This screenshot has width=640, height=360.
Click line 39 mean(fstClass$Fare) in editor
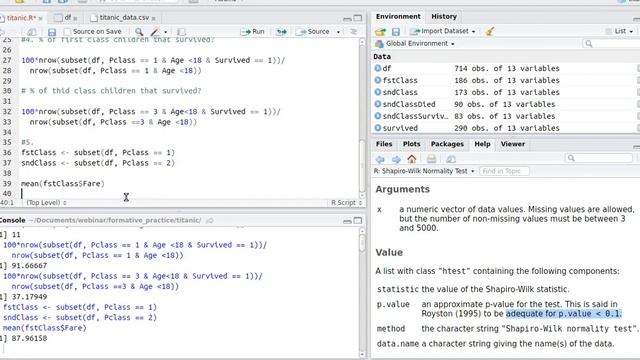pos(63,184)
